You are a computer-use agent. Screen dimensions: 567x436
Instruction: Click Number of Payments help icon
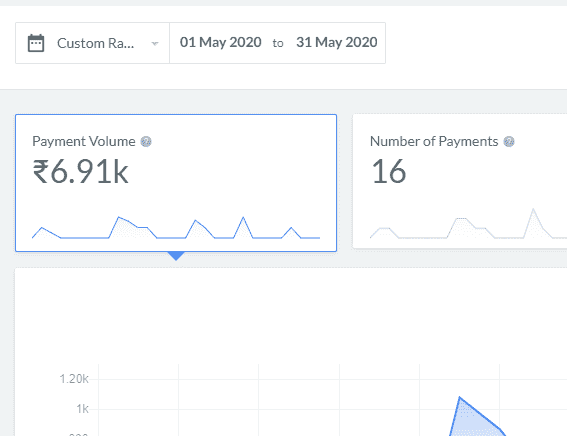point(509,141)
